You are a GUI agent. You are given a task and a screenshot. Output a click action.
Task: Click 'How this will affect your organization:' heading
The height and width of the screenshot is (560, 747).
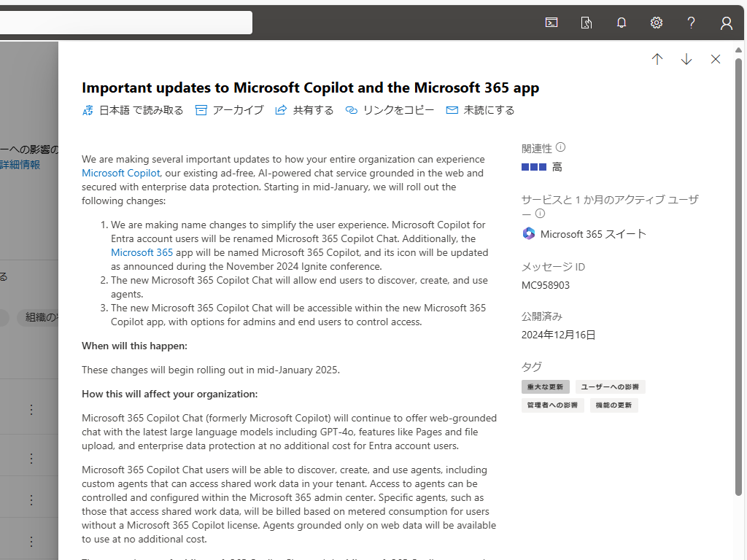[169, 394]
